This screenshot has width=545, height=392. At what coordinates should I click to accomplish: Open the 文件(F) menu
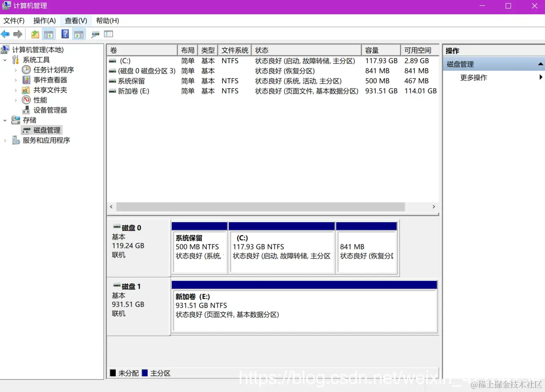pos(14,21)
